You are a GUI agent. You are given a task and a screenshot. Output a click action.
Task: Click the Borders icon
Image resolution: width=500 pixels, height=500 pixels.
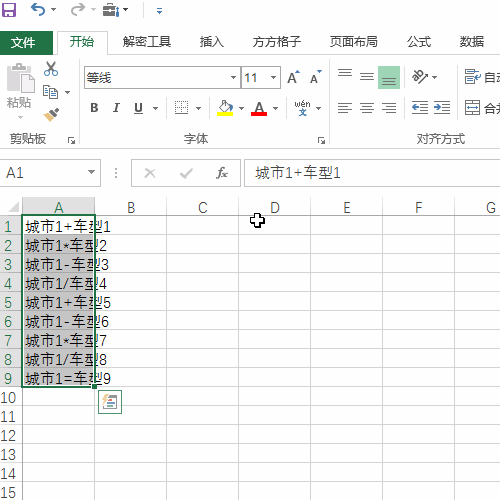[x=181, y=108]
